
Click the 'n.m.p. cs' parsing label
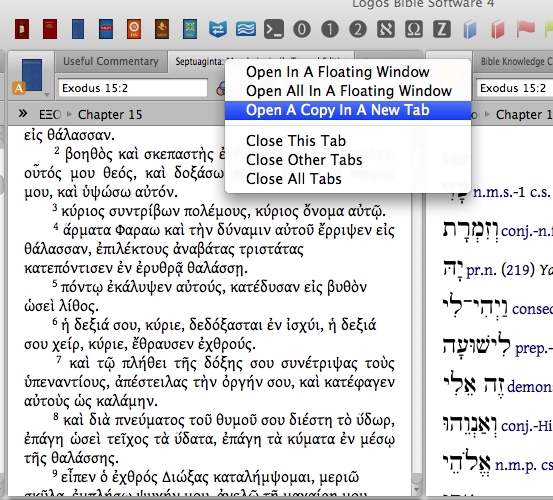click(x=524, y=465)
